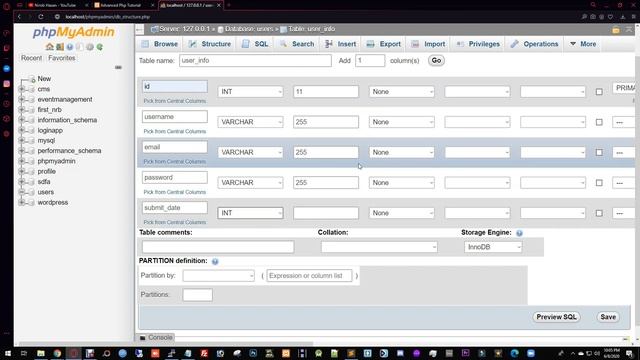Click Pick from Central Columns under id
Viewport: 640px width, 360px height.
(x=175, y=101)
